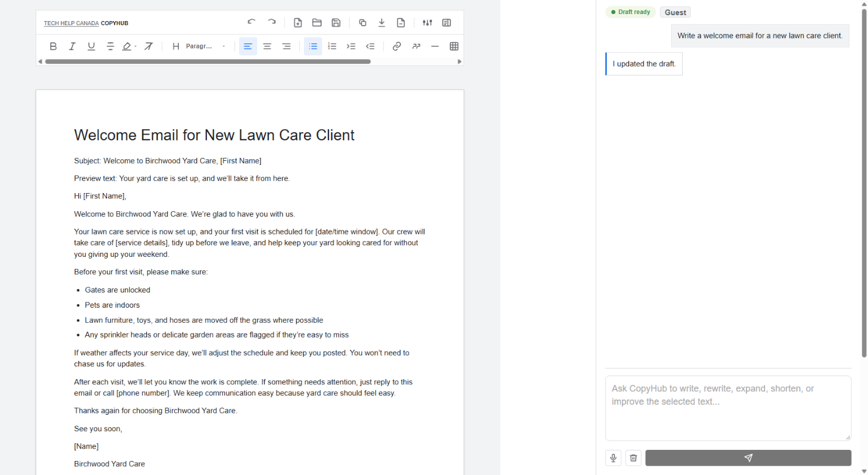Insert a hyperlink

397,46
